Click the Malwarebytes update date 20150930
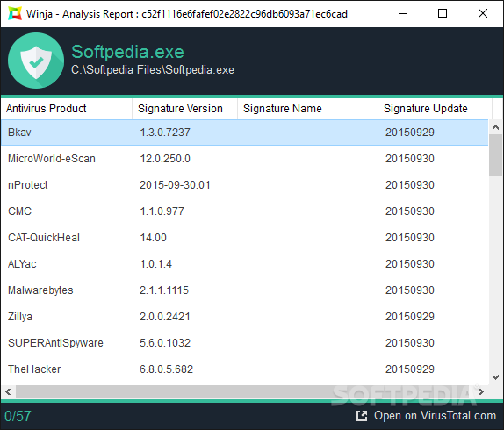 point(410,290)
